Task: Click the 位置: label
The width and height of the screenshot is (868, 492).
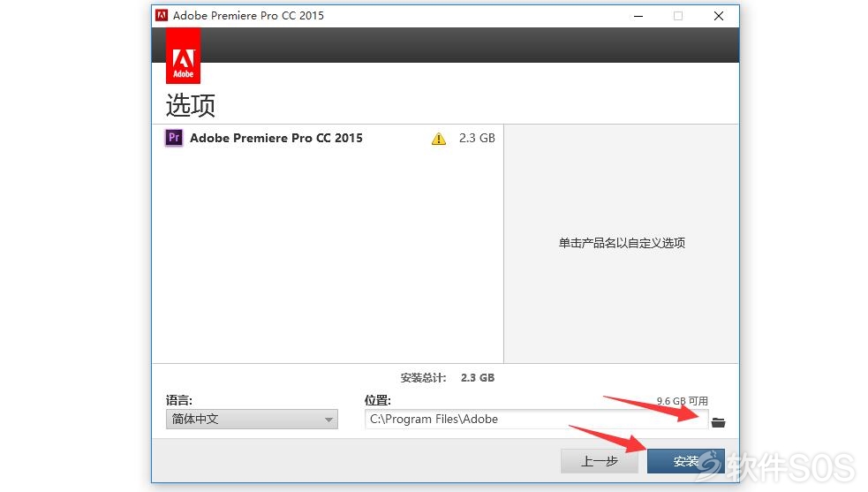Action: [378, 400]
